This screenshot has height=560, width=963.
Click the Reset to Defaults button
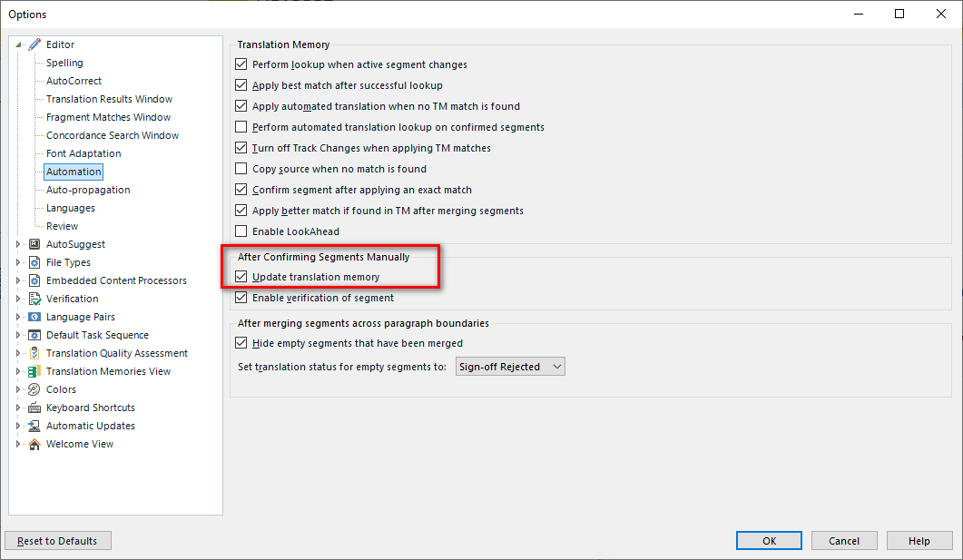(x=57, y=540)
